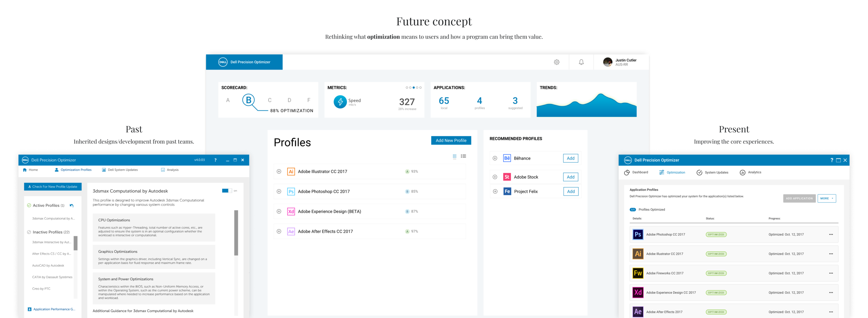
Task: Select grade C on the Scorecard
Action: tap(269, 100)
